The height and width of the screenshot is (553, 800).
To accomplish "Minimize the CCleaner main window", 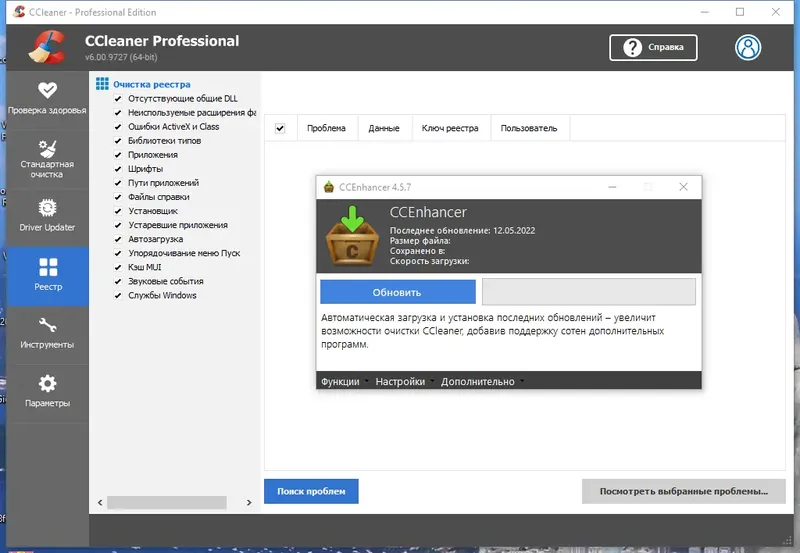I will 705,12.
